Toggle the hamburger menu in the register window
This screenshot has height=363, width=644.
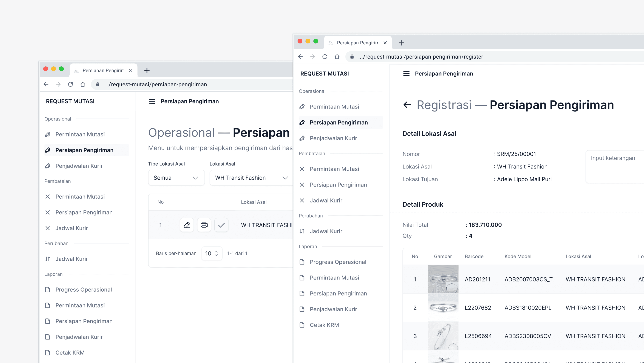[x=406, y=73]
